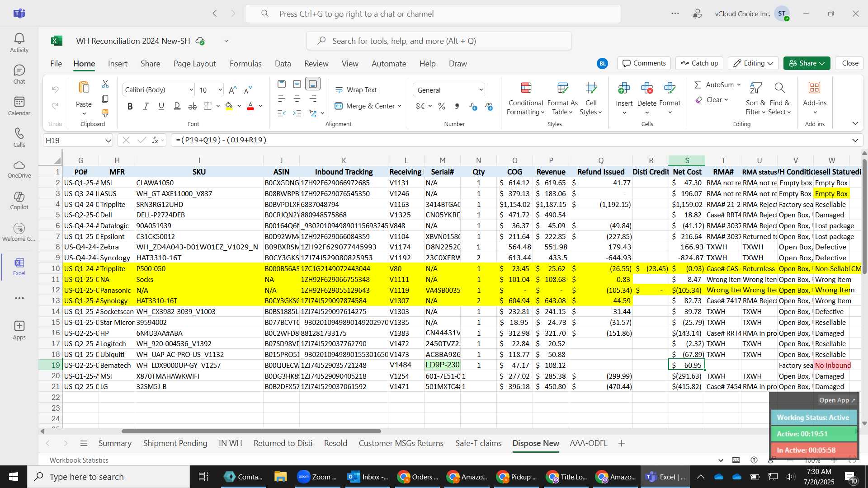Screen dimensions: 868x488
Task: Apply comma style
Action: coord(457,106)
